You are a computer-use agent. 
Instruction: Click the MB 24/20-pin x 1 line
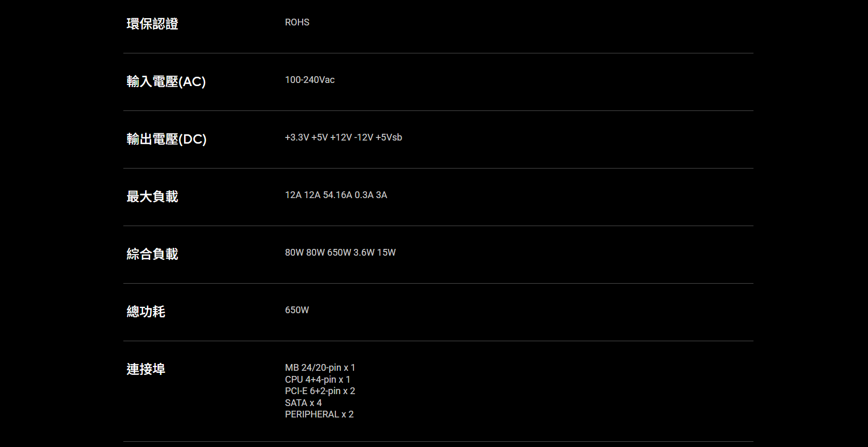coord(320,368)
